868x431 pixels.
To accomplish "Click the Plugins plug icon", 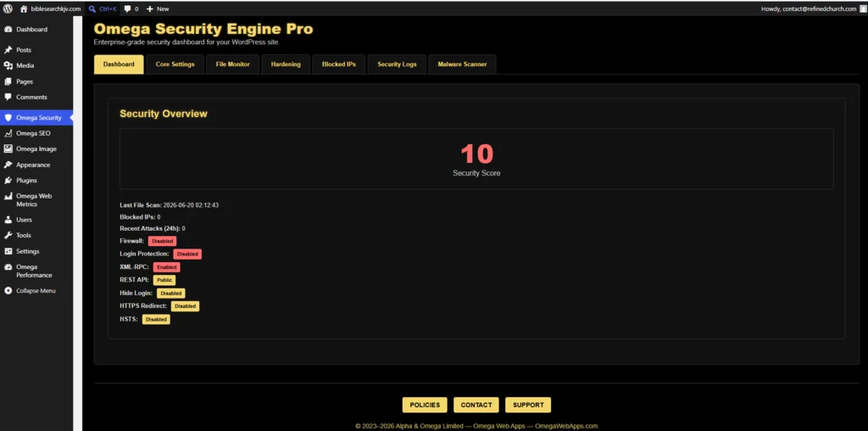I will (8, 181).
